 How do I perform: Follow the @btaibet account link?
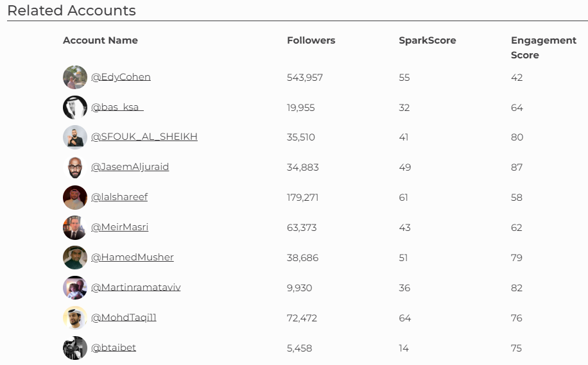(114, 348)
